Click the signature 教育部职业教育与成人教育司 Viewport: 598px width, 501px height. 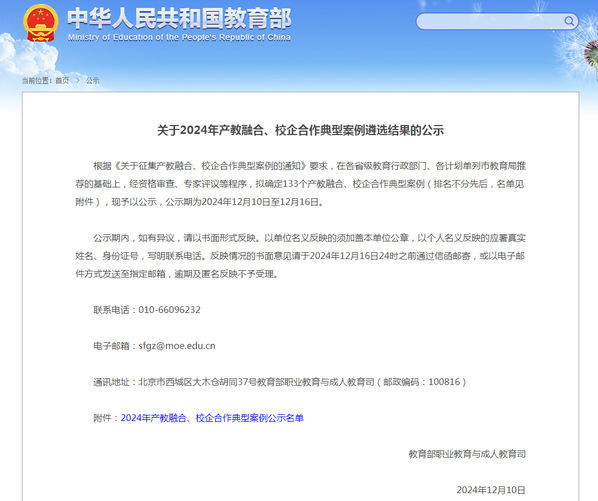[467, 454]
